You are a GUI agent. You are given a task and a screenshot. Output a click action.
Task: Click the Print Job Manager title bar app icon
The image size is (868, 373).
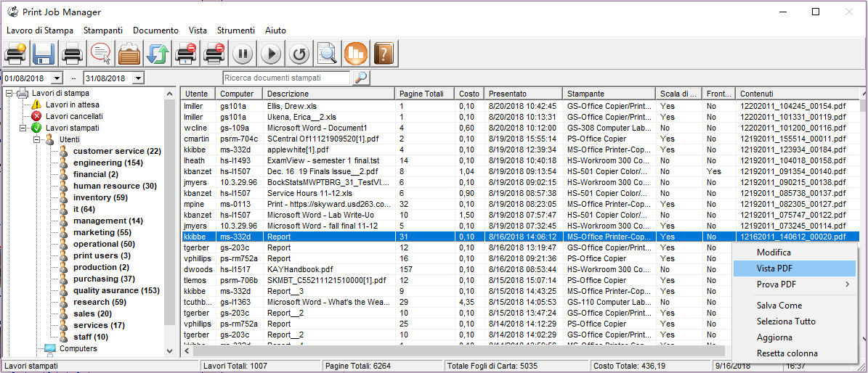pyautogui.click(x=12, y=12)
